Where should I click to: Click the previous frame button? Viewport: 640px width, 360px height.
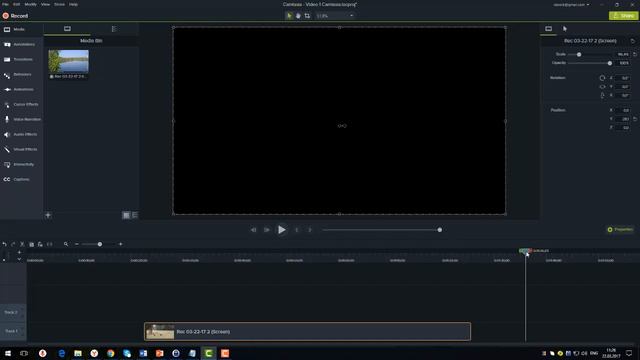point(253,230)
